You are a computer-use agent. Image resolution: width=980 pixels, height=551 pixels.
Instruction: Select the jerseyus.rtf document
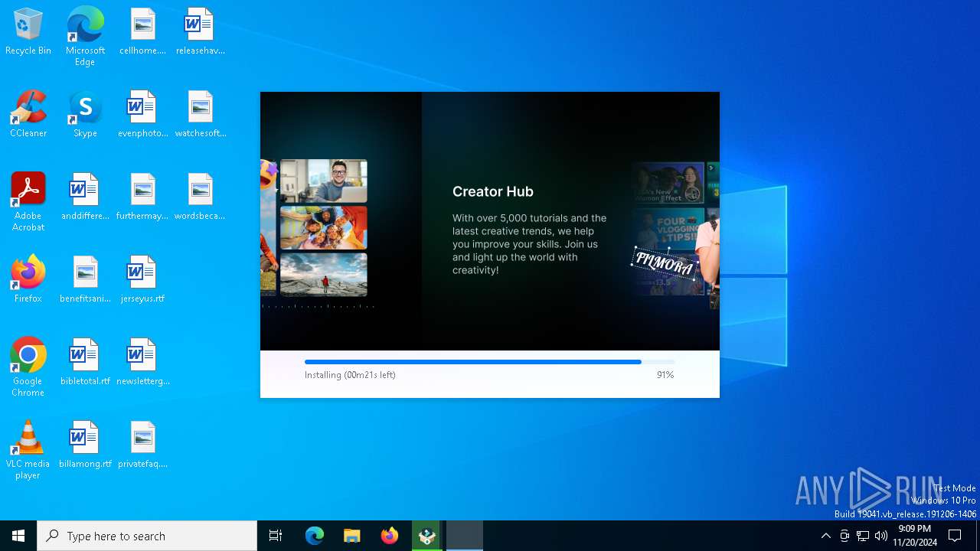coord(142,279)
